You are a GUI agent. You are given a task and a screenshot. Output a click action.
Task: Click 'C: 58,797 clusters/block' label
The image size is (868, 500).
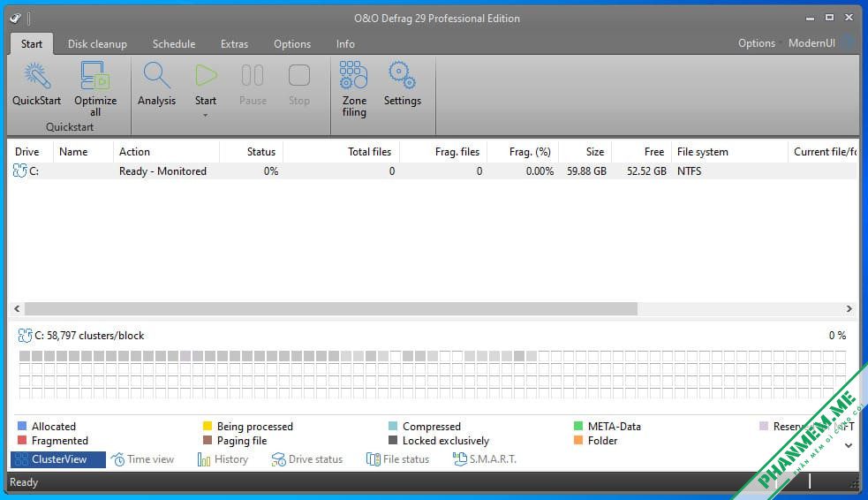[89, 336]
